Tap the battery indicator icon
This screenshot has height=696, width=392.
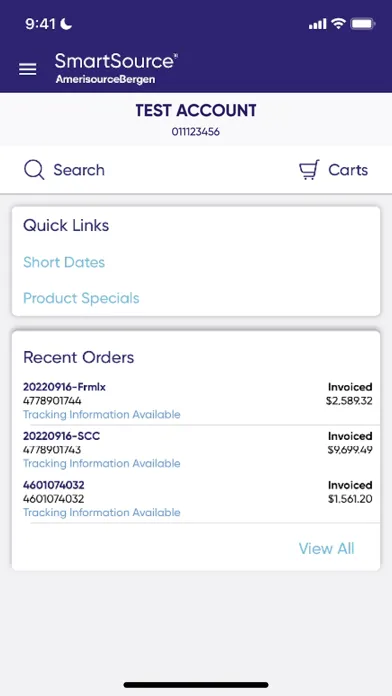click(363, 24)
